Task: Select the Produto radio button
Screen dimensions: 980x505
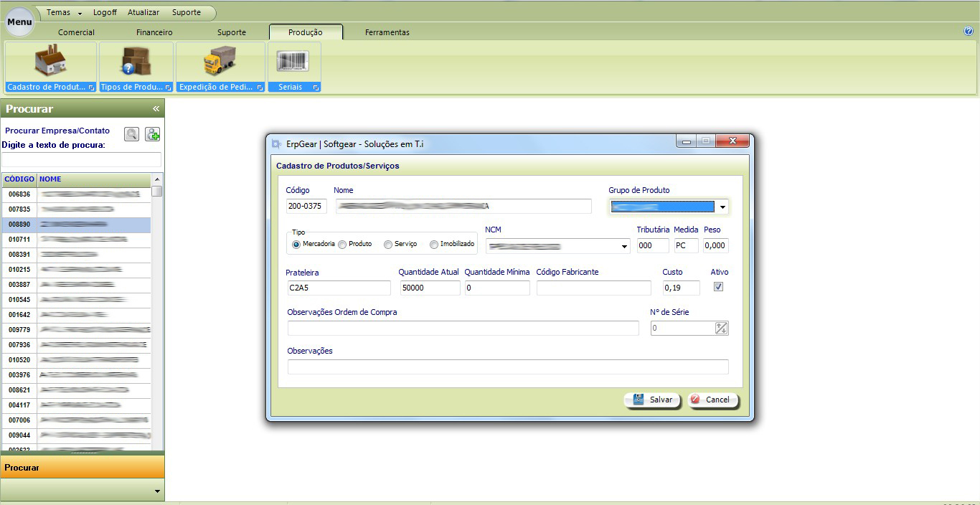Action: 342,245
